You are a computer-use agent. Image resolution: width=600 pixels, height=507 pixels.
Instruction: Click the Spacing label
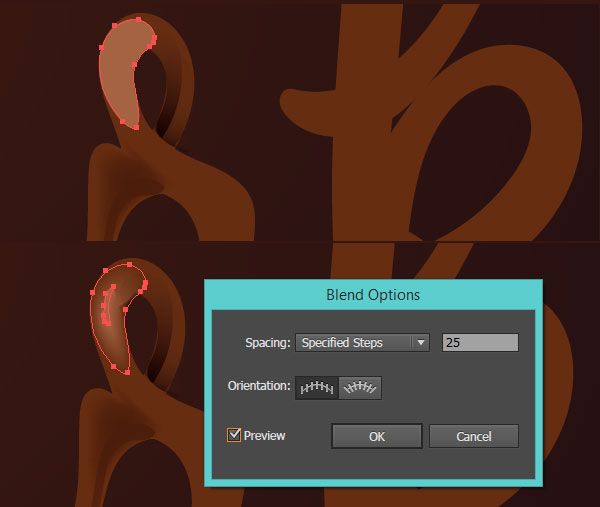[x=267, y=343]
